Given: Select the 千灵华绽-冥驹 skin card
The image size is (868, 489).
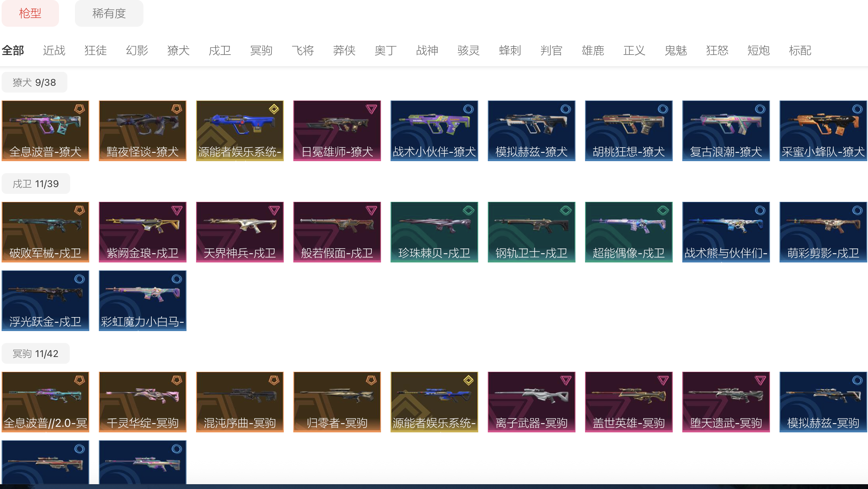Looking at the screenshot, I should coord(143,402).
